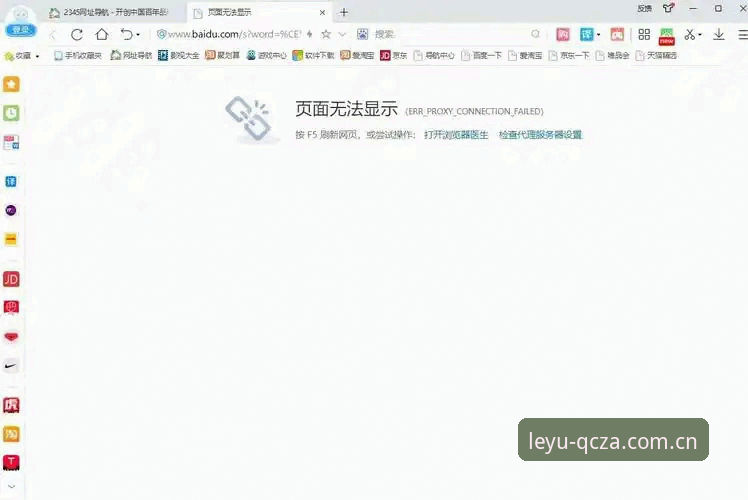Open the skin T-shirt icon

click(x=668, y=8)
